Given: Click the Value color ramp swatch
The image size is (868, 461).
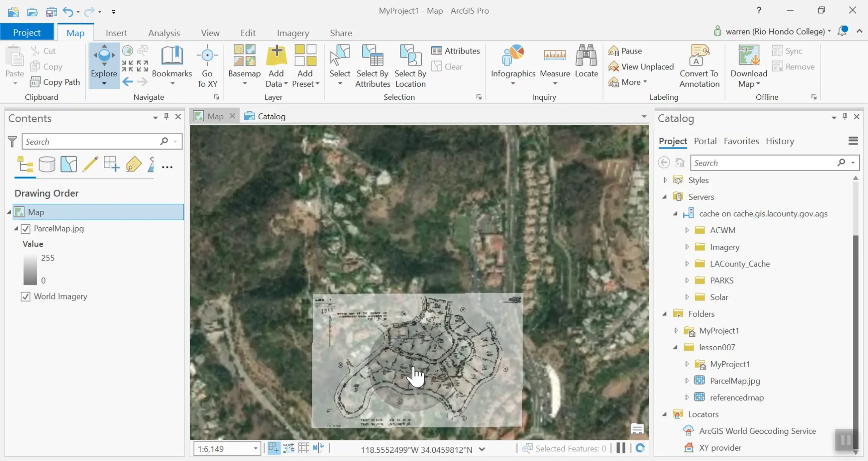Looking at the screenshot, I should click(30, 269).
